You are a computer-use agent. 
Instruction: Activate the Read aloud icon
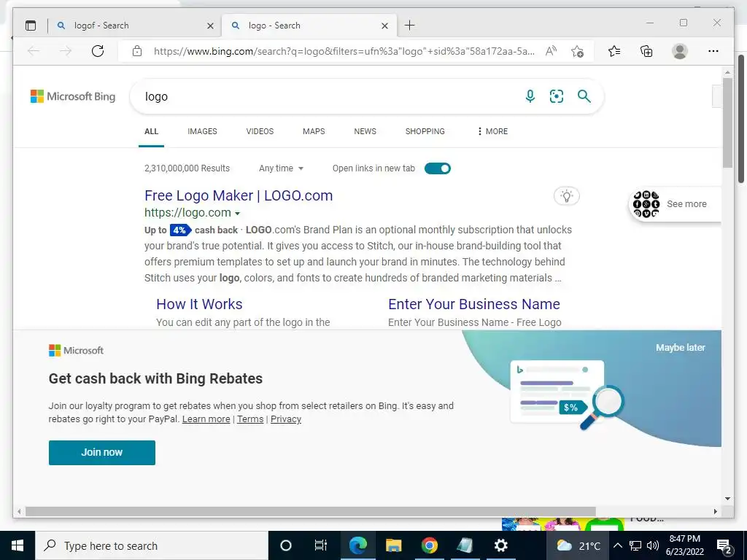(551, 51)
